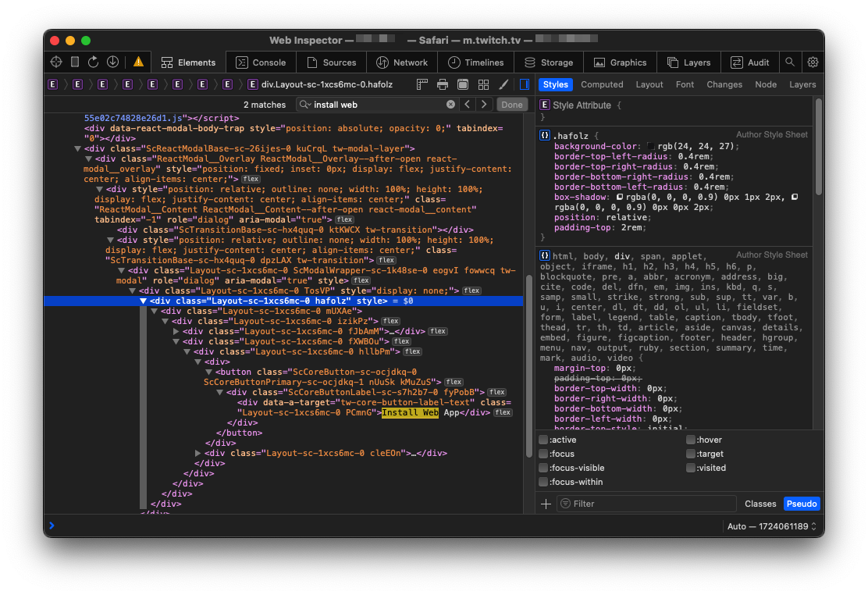868x595 pixels.
Task: Show warnings via the yellow triangle icon
Action: pos(138,62)
